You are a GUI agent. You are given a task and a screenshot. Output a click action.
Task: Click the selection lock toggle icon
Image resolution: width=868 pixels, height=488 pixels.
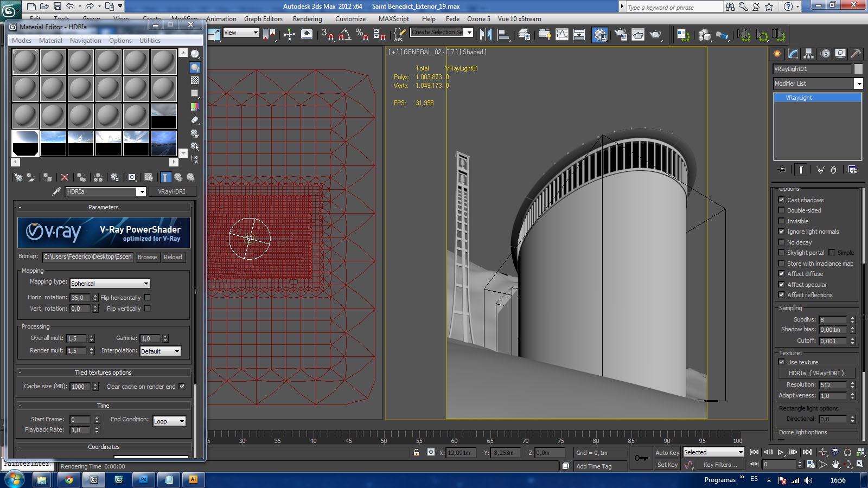416,452
